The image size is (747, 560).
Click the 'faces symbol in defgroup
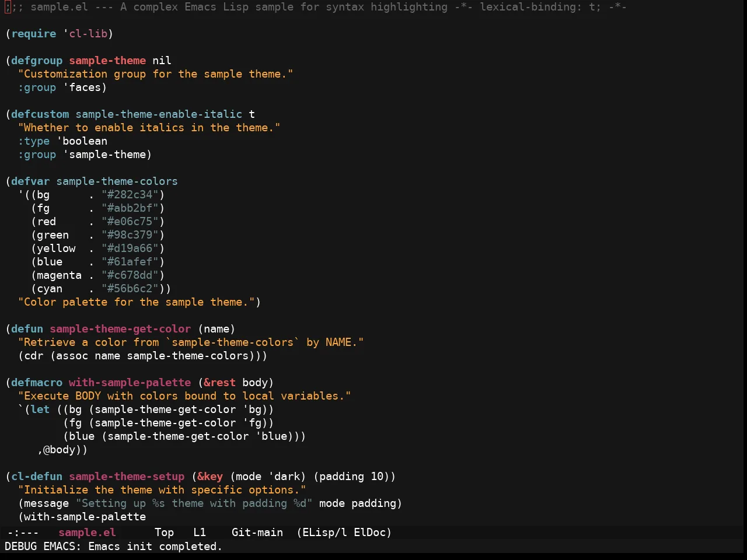(82, 87)
